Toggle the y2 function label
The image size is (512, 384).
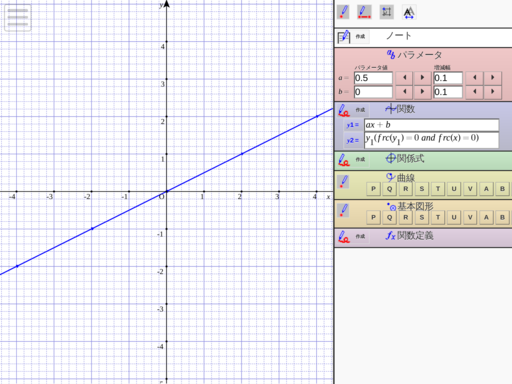352,140
